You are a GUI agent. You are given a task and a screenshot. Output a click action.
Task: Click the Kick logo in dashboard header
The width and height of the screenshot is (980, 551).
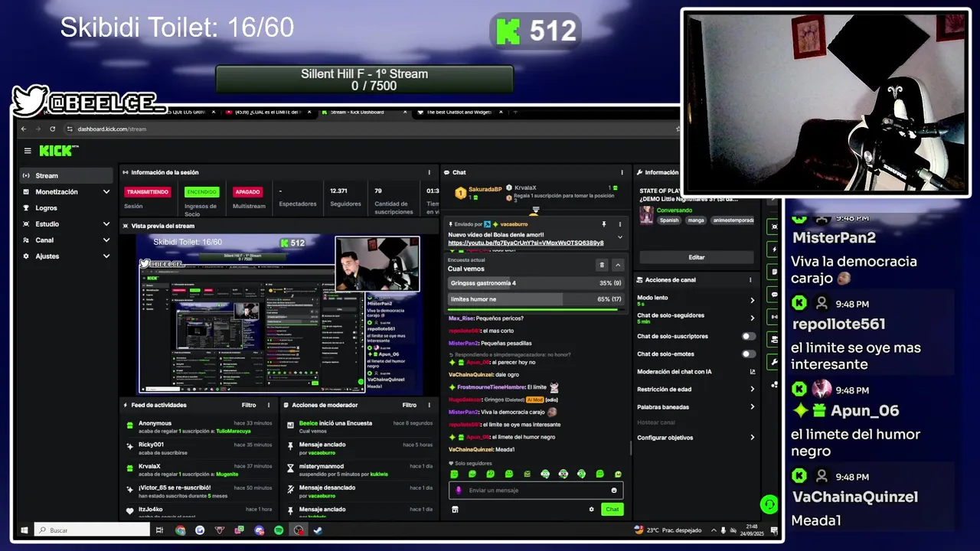coord(59,151)
